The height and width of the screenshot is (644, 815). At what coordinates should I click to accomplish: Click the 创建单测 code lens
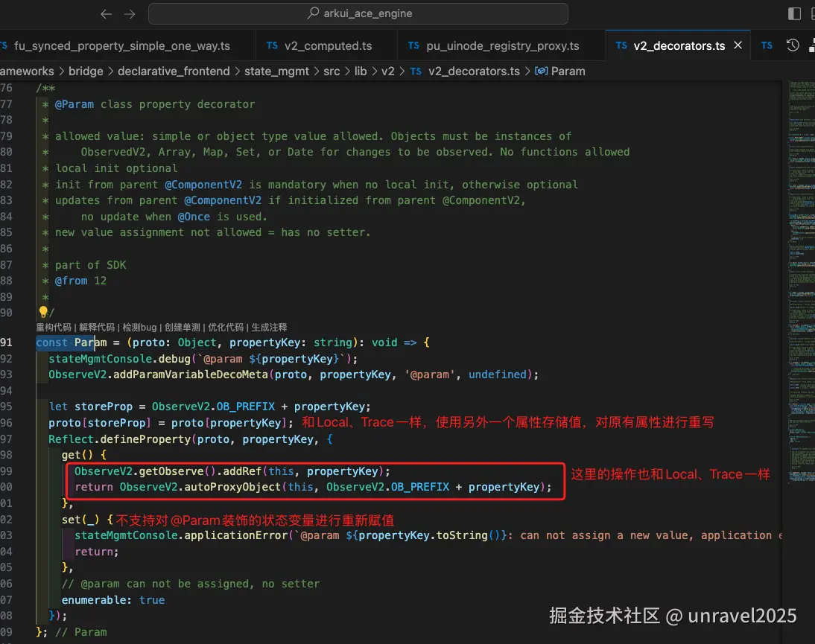point(183,327)
